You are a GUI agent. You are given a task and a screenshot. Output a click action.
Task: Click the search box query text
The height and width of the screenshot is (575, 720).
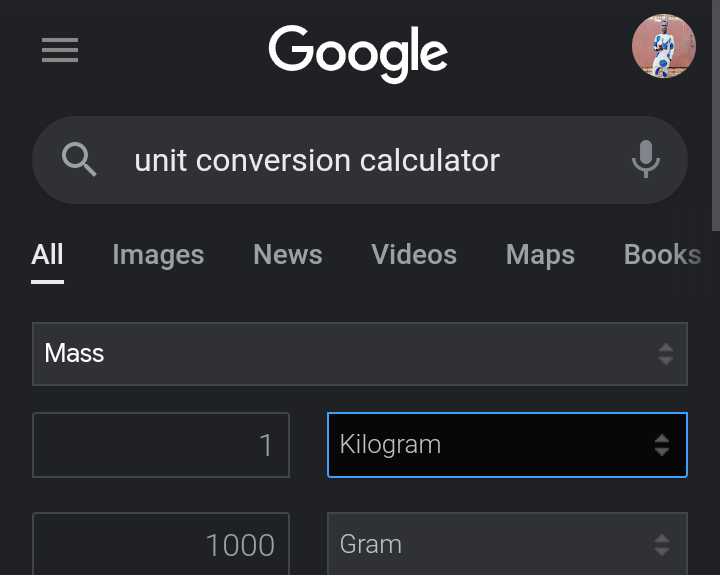(317, 160)
